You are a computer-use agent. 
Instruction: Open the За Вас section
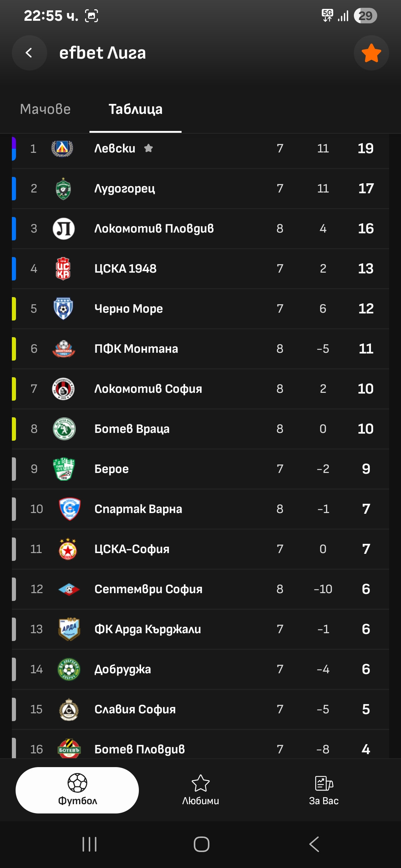click(324, 790)
